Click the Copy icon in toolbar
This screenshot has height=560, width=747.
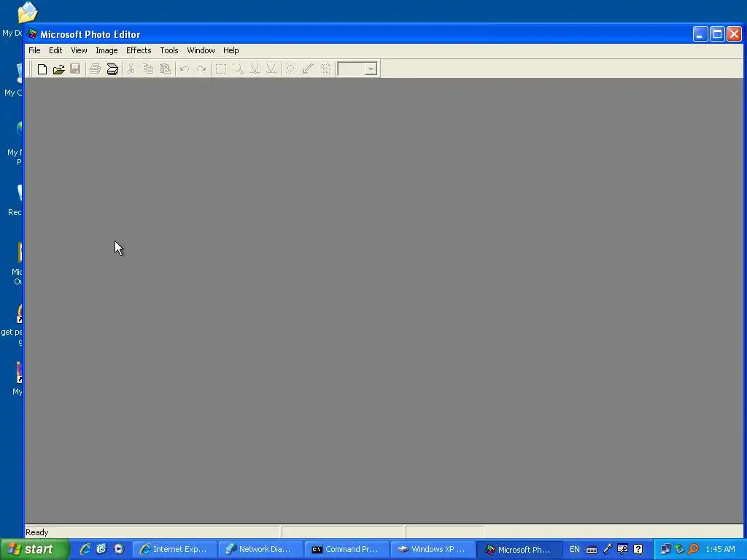click(x=148, y=69)
